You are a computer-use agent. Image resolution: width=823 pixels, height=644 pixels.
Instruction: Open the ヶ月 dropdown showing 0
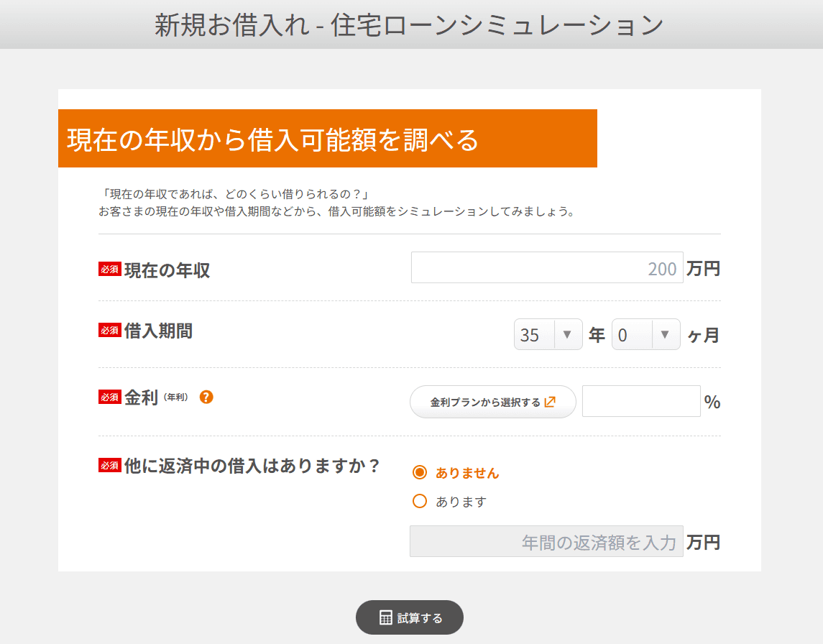point(645,334)
